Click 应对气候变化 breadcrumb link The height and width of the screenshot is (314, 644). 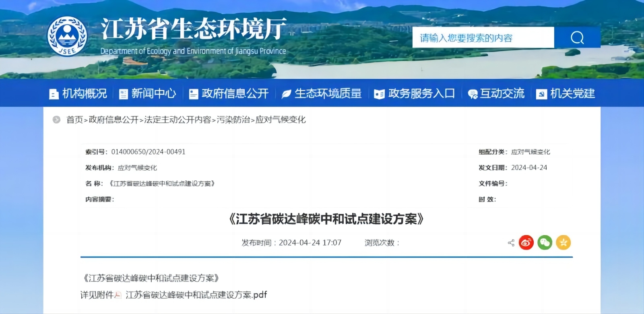click(x=281, y=120)
